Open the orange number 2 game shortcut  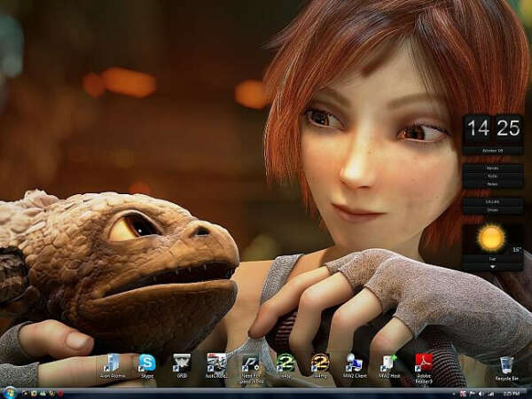320,366
